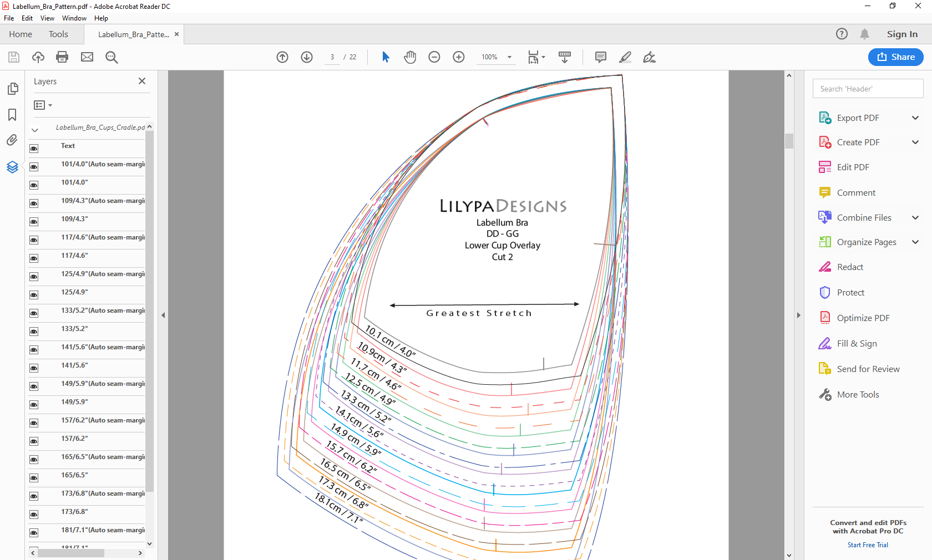The height and width of the screenshot is (560, 932).
Task: Toggle eye for plain 165/6.5" layer
Action: coord(34,478)
